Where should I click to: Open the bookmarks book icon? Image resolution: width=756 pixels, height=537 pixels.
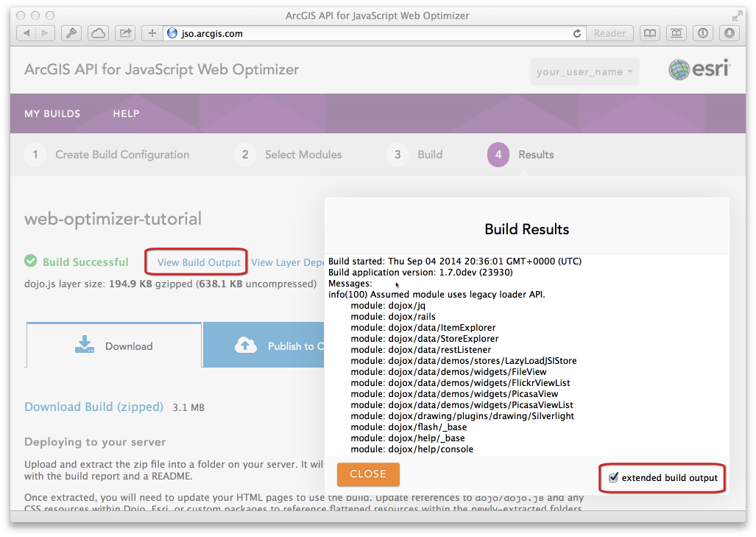[649, 33]
